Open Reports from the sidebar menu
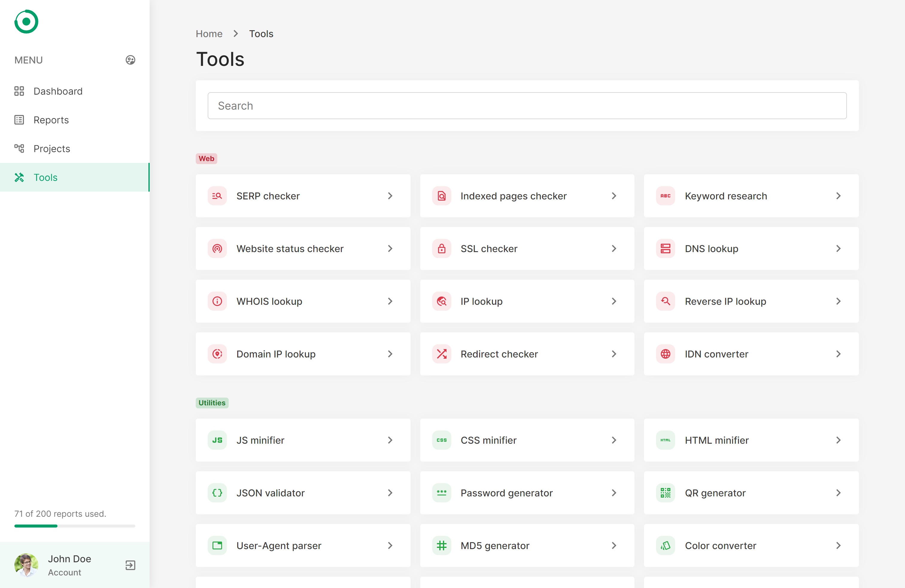Screen dimensions: 905x588 pyautogui.click(x=51, y=119)
